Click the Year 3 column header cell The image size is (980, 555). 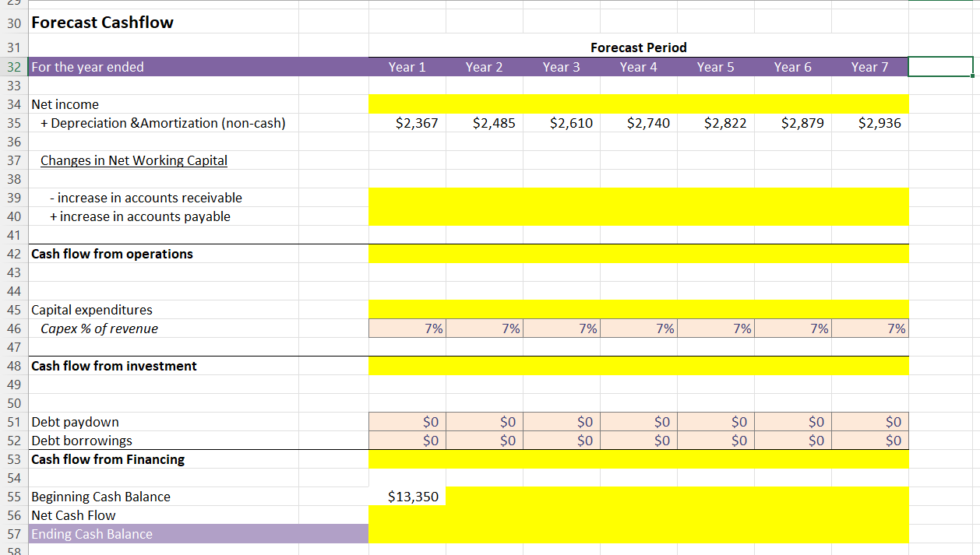tap(561, 67)
